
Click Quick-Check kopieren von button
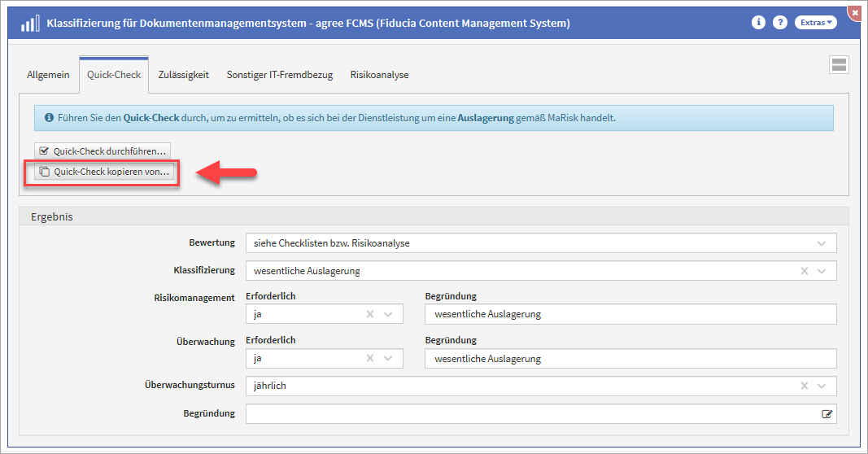(104, 172)
